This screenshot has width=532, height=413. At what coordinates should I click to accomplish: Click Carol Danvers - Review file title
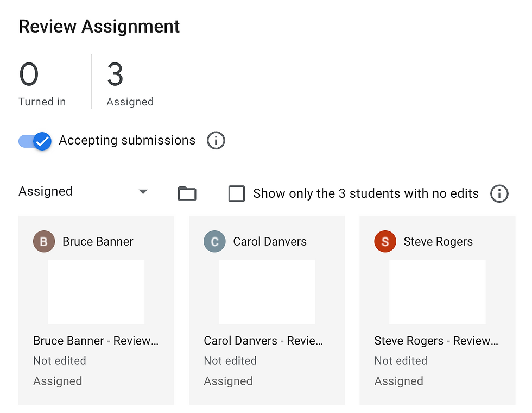pyautogui.click(x=263, y=341)
